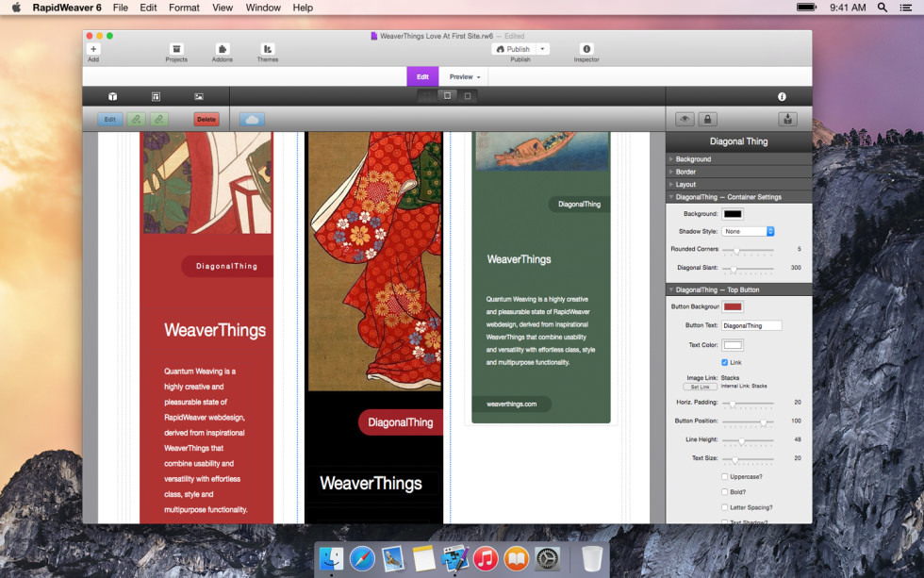Click the first green link icon button
The width and height of the screenshot is (924, 578).
[x=136, y=119]
